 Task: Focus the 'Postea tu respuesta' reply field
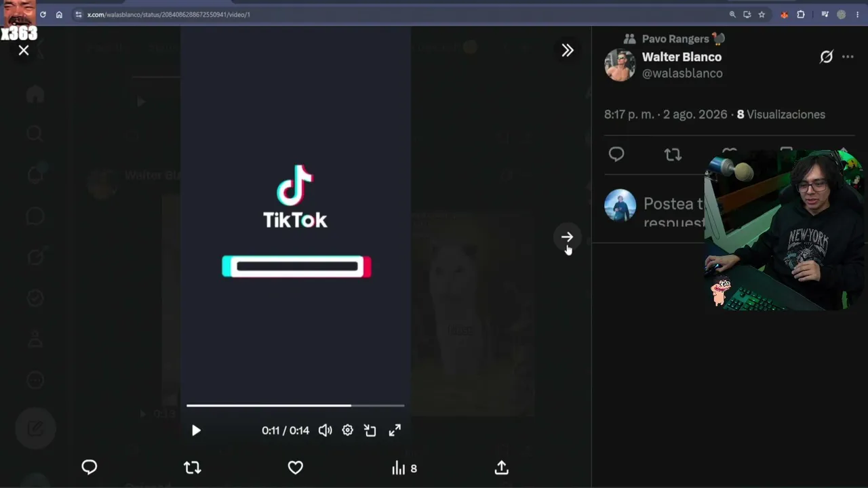(674, 212)
